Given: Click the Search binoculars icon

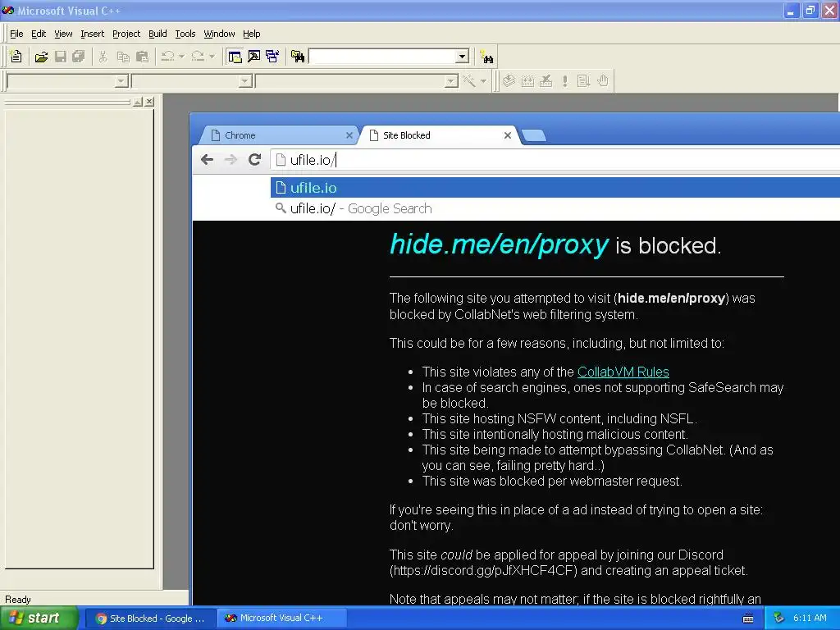Looking at the screenshot, I should (487, 57).
